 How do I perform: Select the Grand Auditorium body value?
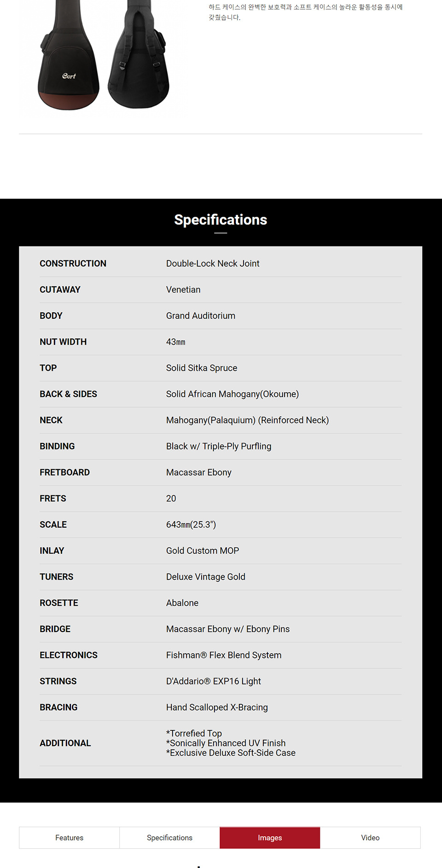(201, 316)
